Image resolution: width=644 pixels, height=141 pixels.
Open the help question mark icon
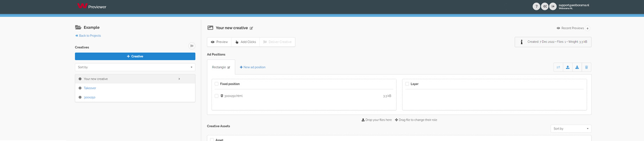point(536,6)
